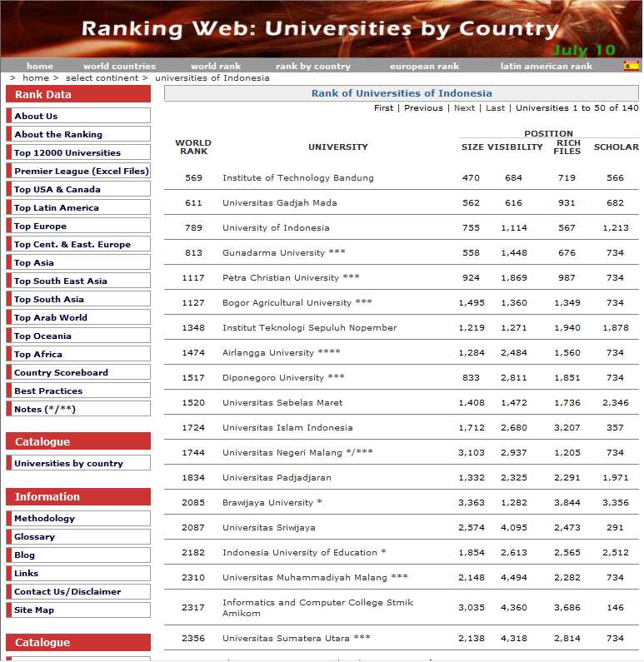Image resolution: width=644 pixels, height=662 pixels.
Task: Open Top Latin America
Action: click(78, 207)
